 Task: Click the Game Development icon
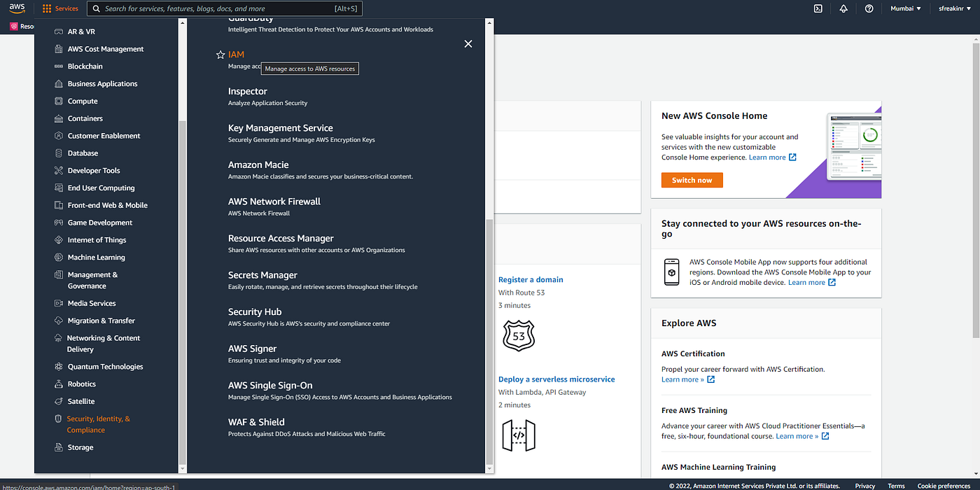click(59, 223)
